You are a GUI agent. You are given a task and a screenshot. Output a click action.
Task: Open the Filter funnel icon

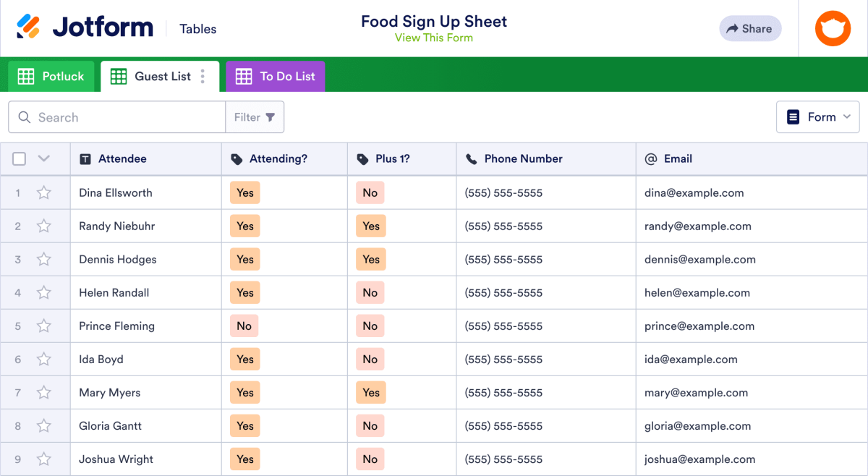(x=268, y=116)
